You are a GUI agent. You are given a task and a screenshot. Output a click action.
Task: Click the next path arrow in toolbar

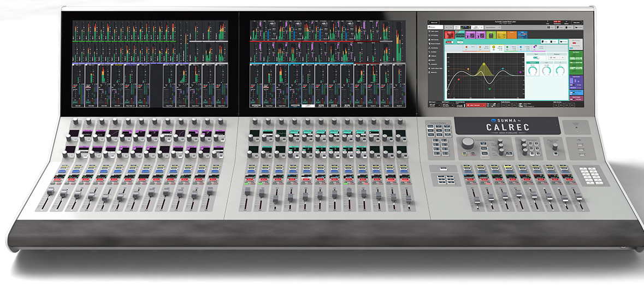(x=451, y=27)
